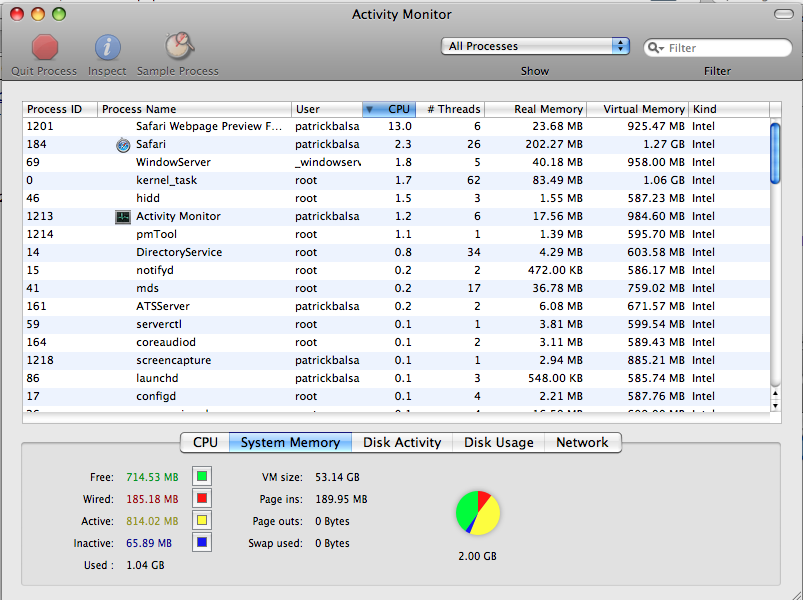The width and height of the screenshot is (803, 600).
Task: Click the 62 threads cell for kernel_task
Action: click(474, 180)
